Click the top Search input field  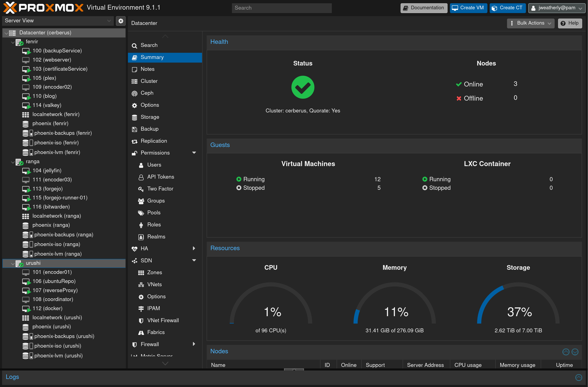coord(281,8)
